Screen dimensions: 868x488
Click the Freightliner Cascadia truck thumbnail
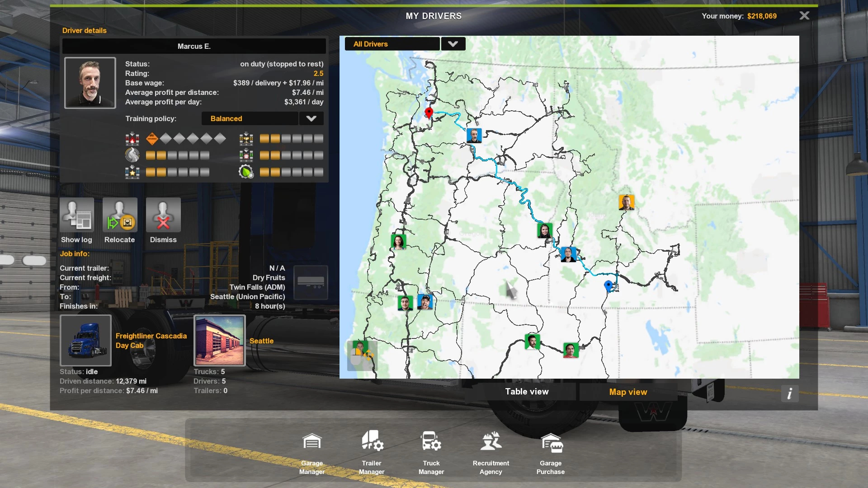click(x=86, y=340)
